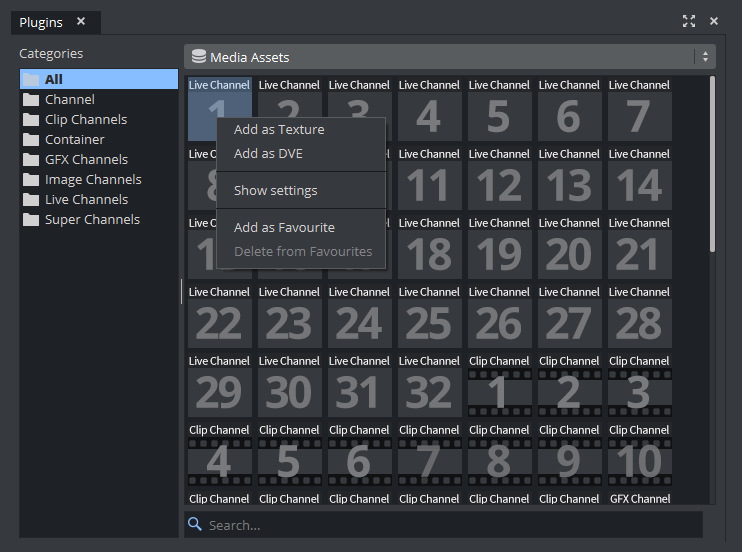
Task: Click the Clip Channels folder icon
Action: click(31, 120)
